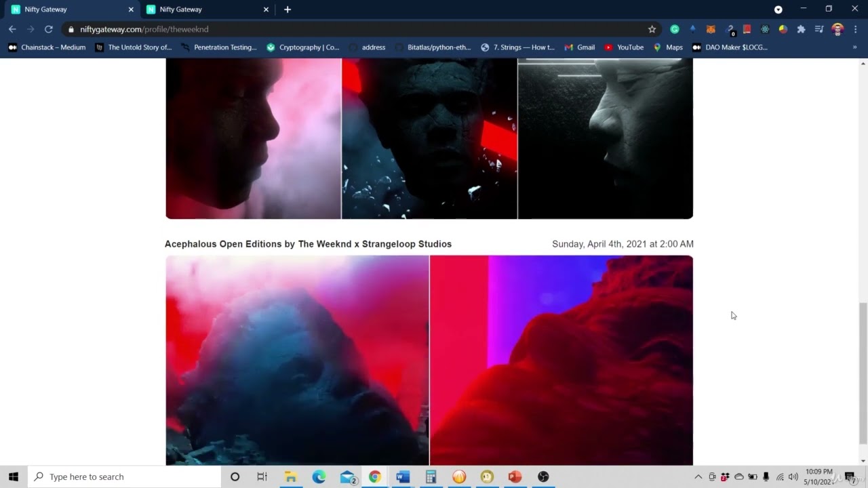Open the Windows Start menu
868x488 pixels.
(x=14, y=476)
